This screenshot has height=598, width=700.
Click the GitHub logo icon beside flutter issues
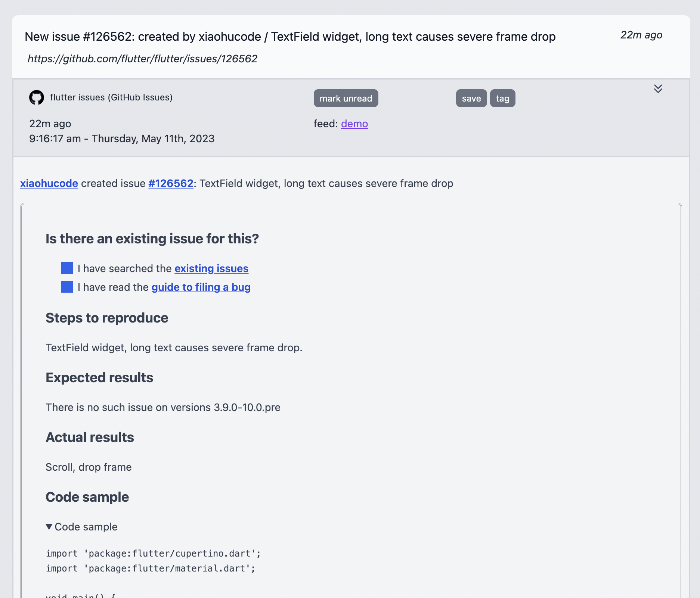coord(37,97)
